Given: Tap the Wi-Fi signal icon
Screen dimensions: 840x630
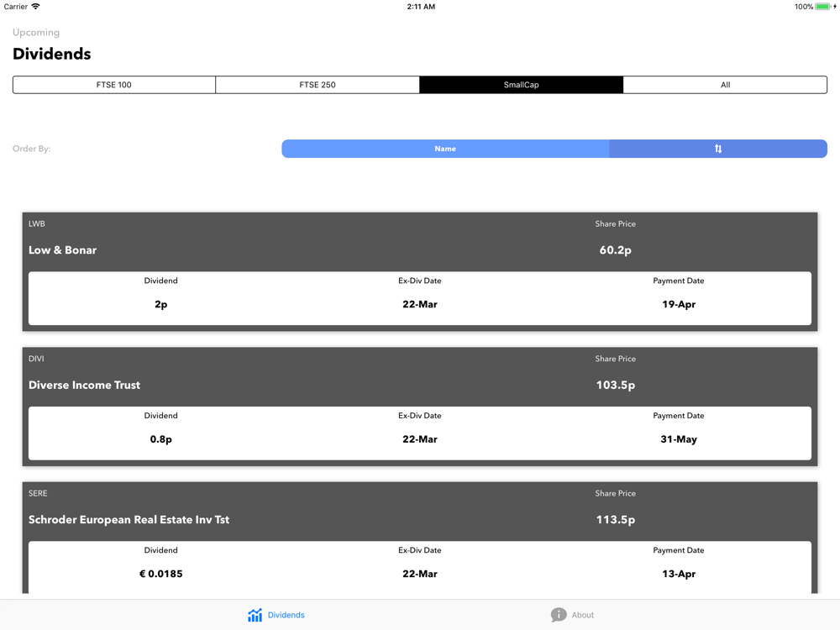Looking at the screenshot, I should tap(35, 7).
